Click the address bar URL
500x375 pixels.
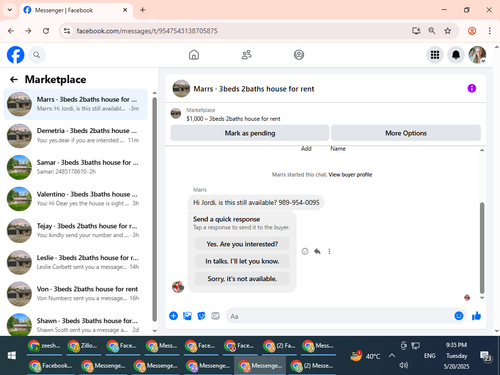pos(147,31)
